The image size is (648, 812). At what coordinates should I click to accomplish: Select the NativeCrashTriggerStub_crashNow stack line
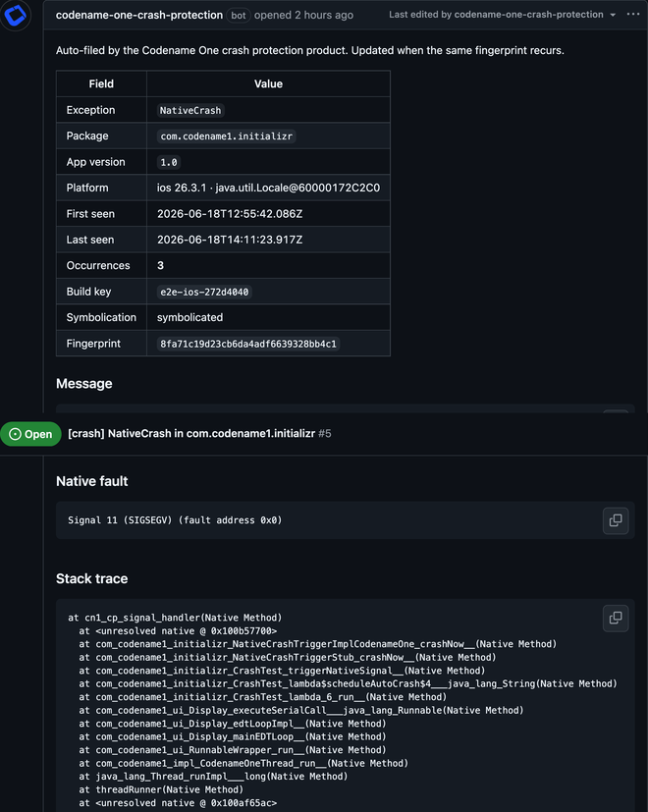[x=288, y=657]
